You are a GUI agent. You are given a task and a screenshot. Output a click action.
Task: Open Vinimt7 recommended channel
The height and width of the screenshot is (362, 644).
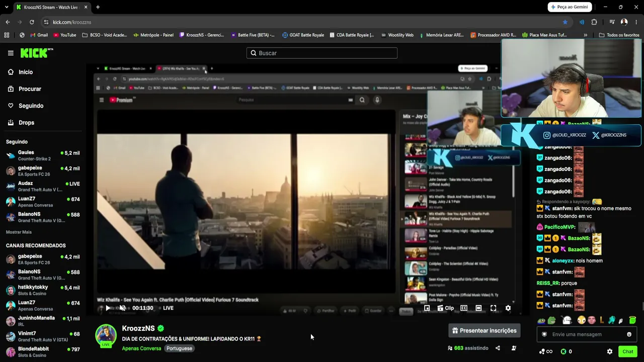[x=43, y=336]
